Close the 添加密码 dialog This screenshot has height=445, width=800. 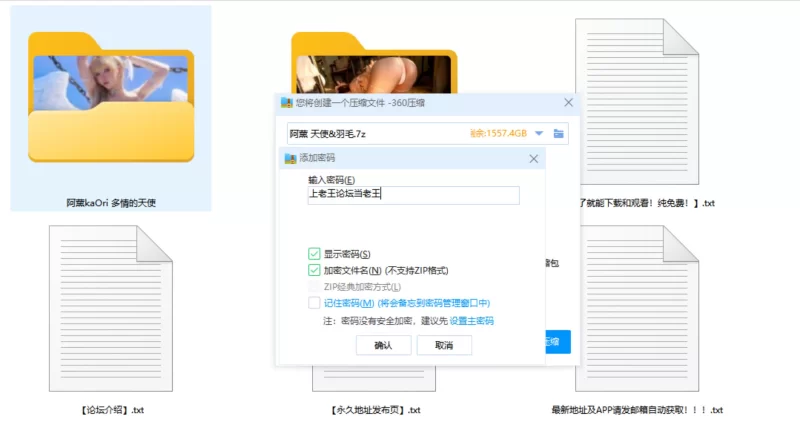click(534, 158)
